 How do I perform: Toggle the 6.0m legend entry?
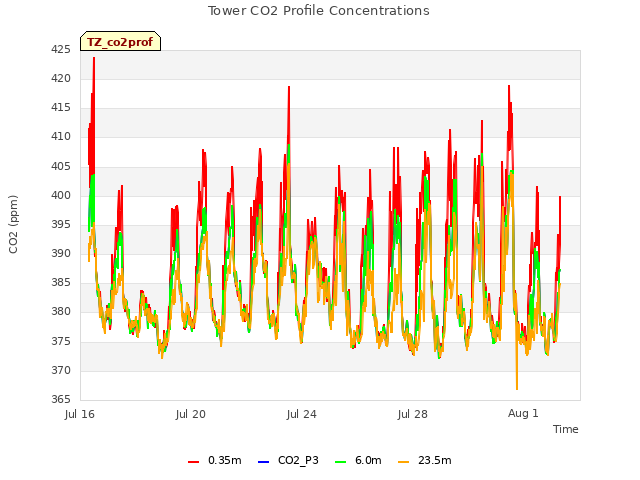coord(358,460)
